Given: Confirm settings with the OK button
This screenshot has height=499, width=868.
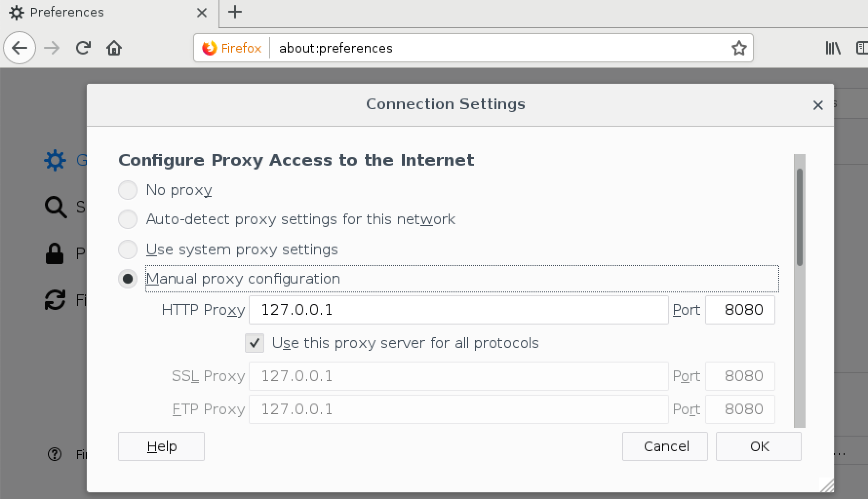Looking at the screenshot, I should pos(759,446).
